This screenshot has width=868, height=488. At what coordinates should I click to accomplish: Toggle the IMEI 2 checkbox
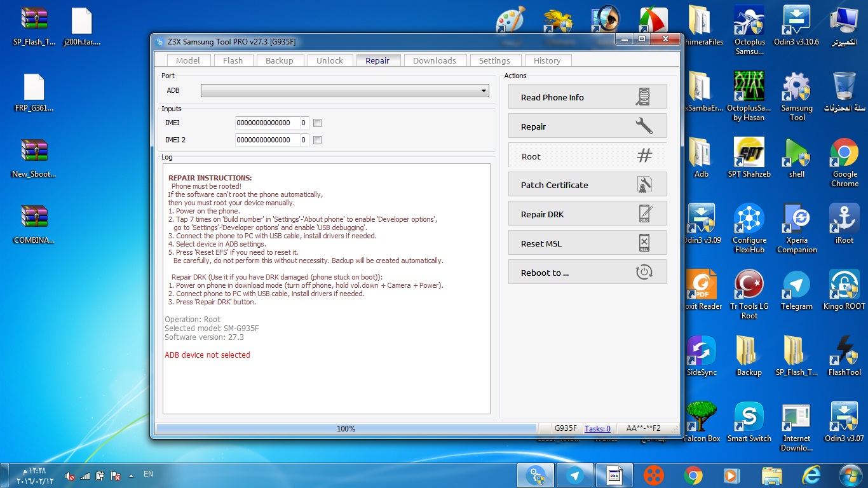click(x=318, y=140)
